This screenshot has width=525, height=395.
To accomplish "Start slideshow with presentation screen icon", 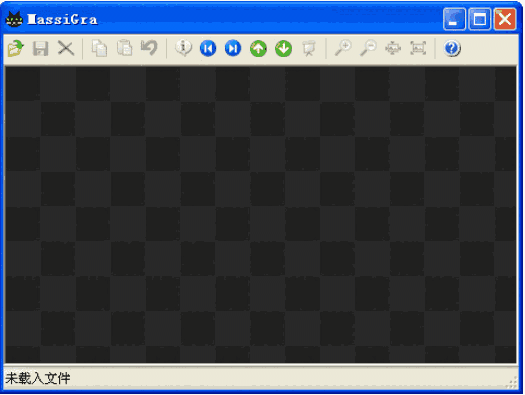I will 309,48.
